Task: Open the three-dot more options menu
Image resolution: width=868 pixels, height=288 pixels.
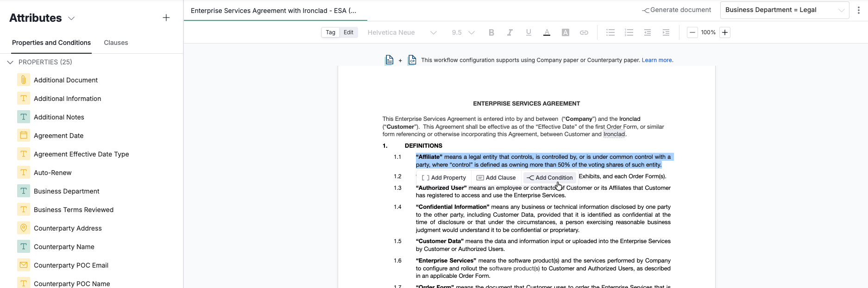Action: tap(858, 10)
